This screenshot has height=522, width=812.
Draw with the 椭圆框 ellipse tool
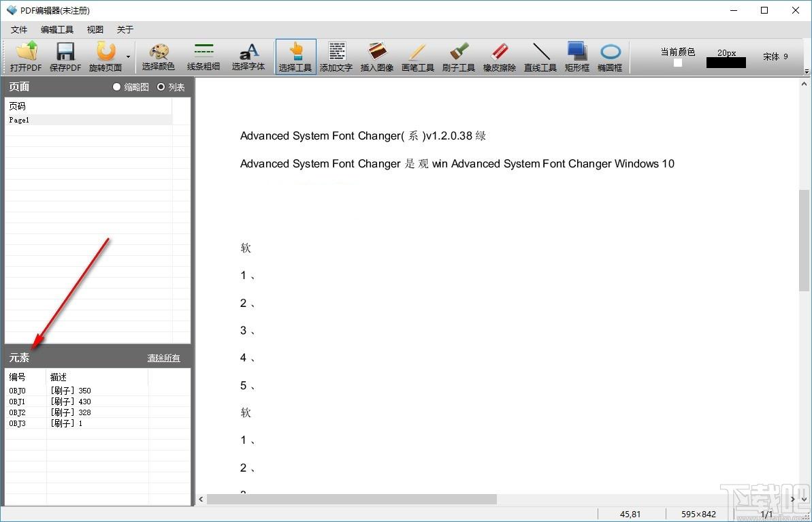(610, 57)
